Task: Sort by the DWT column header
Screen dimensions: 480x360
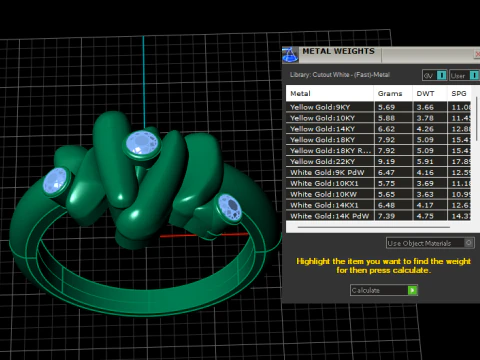Action: point(430,94)
